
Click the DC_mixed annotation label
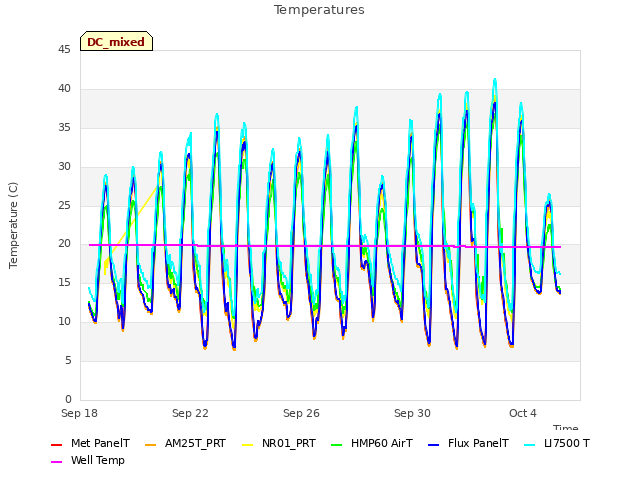tap(116, 41)
